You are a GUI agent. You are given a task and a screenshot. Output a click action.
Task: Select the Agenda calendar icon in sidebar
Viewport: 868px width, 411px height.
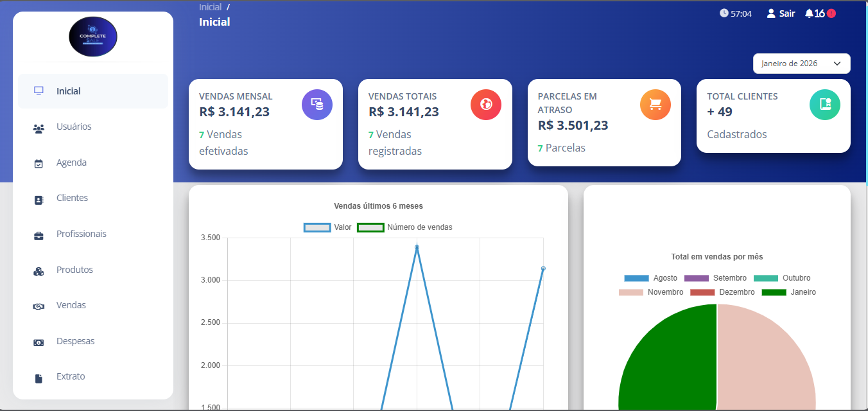(x=39, y=162)
